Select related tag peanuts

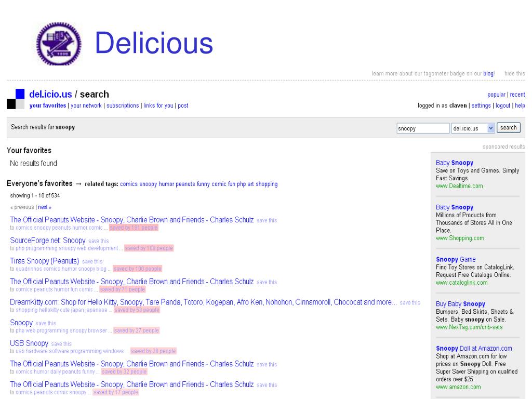(x=185, y=184)
